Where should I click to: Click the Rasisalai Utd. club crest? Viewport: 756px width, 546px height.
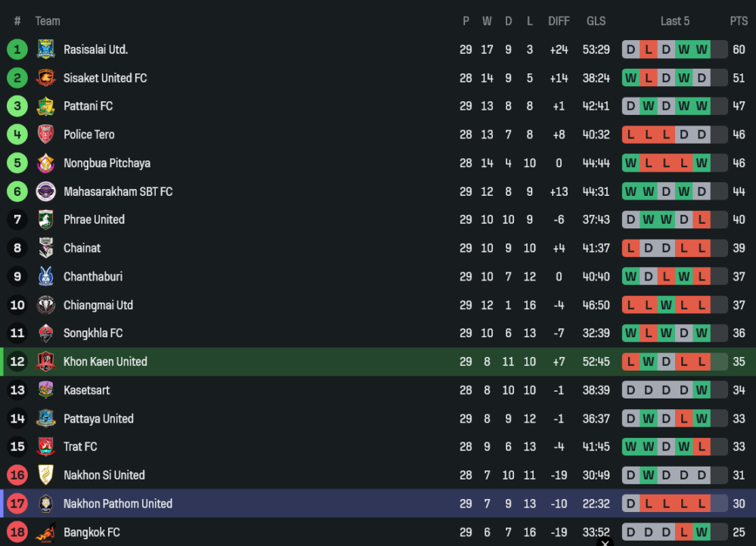tap(45, 50)
